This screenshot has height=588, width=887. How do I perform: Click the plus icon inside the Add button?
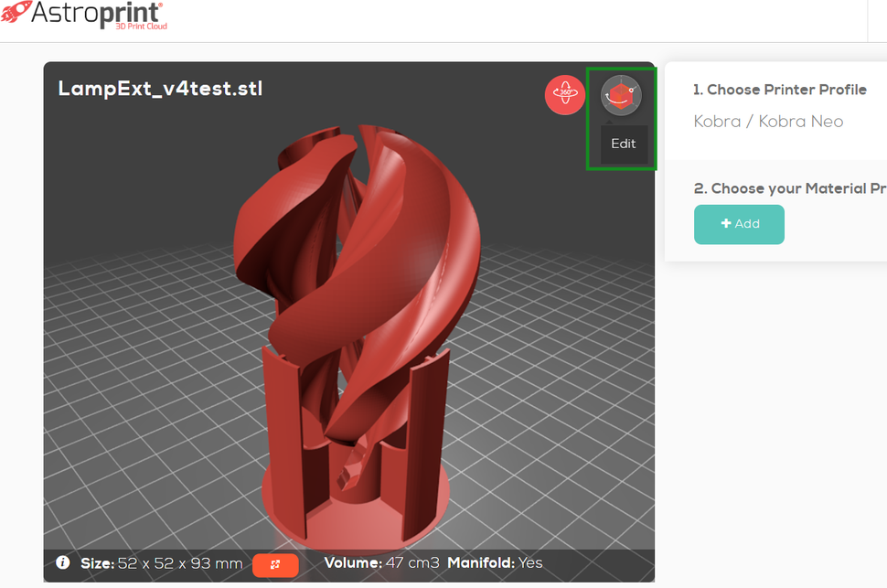coord(725,223)
